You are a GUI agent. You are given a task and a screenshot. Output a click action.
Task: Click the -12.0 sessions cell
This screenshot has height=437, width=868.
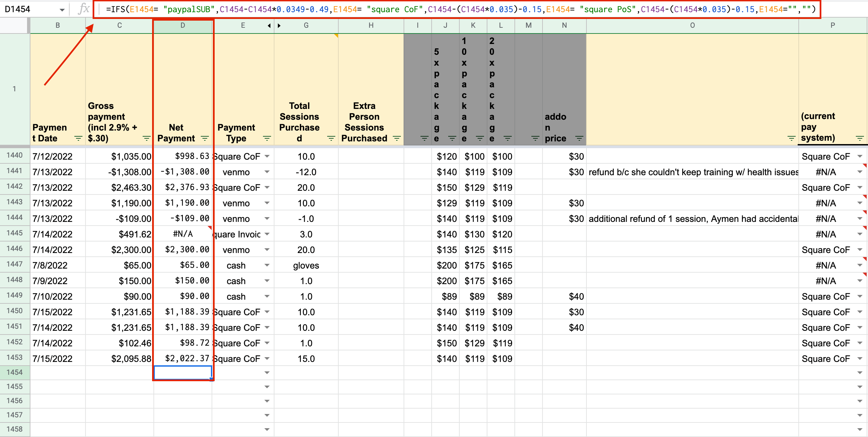306,172
